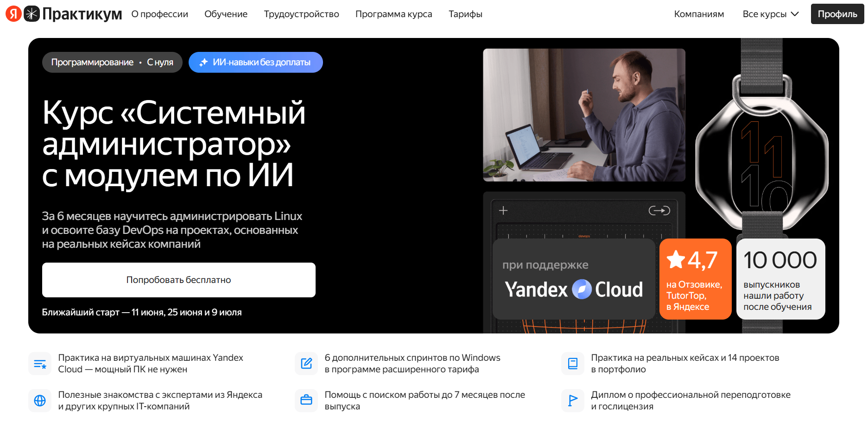Click 'Полезные знакомства с экспертами из Яндекса' text

click(x=160, y=401)
